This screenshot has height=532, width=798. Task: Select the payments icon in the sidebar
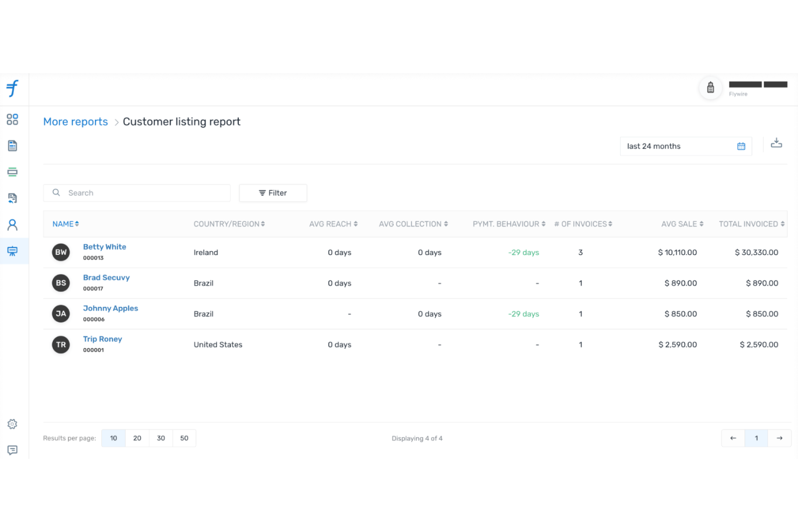coord(12,171)
